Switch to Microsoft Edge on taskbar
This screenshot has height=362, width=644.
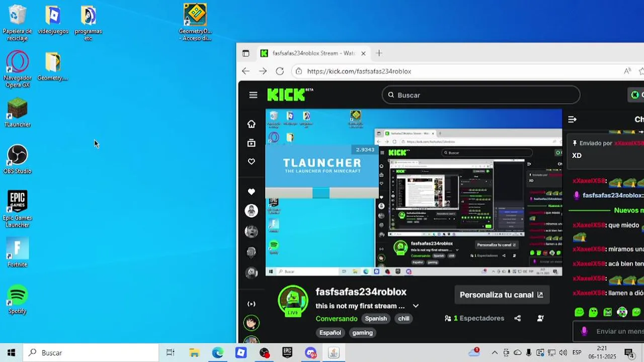[x=217, y=353]
